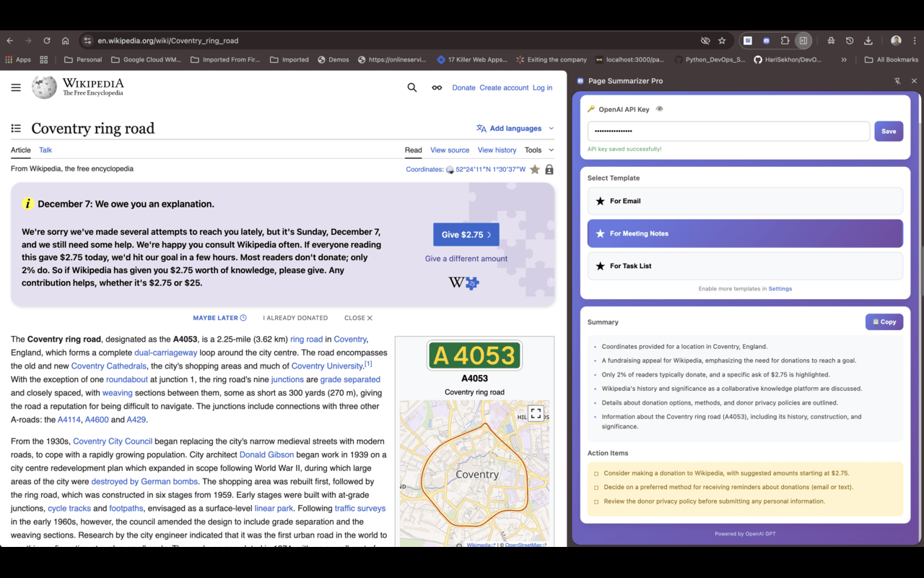Click the OpenAI API key input field
The width and height of the screenshot is (924, 578).
[x=728, y=131]
